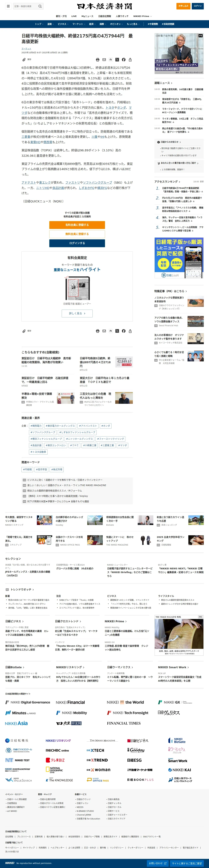Screen dimensions: 209x868
Task: Click X icon below the 紙面ビューアー promo
Action: (x=117, y=331)
